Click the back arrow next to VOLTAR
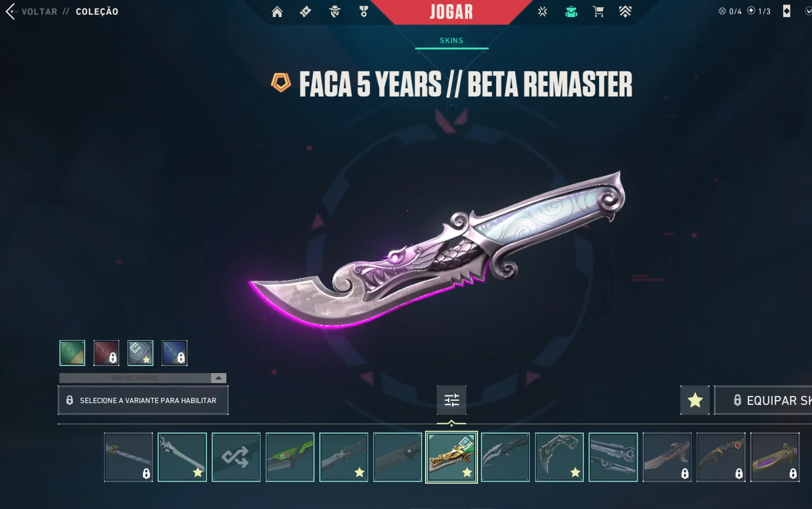This screenshot has height=509, width=812. (10, 12)
